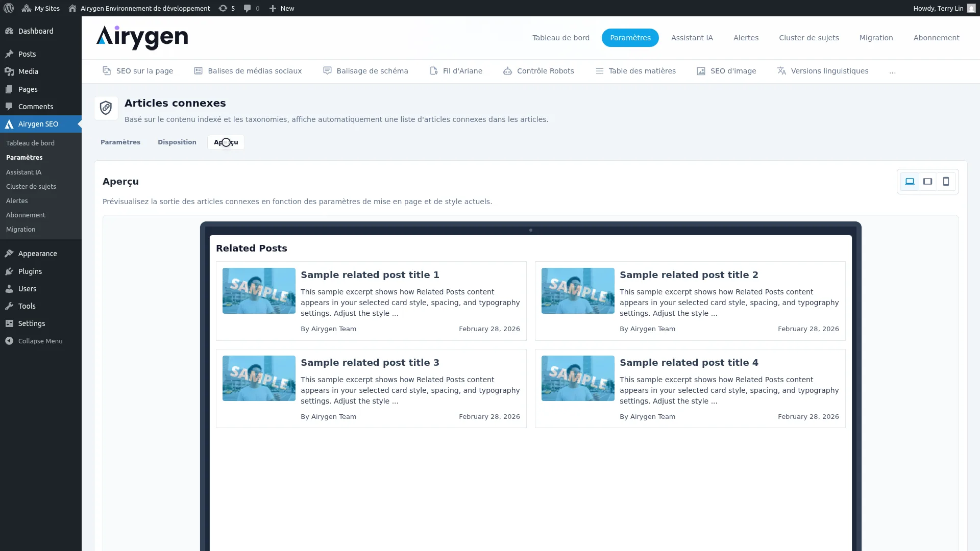Screen dimensions: 980x551
Task: Switch to Tableau de bord top navigation tab
Action: (561, 38)
